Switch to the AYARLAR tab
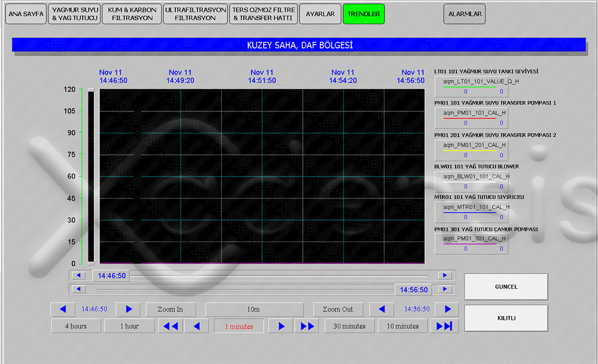 pyautogui.click(x=320, y=14)
